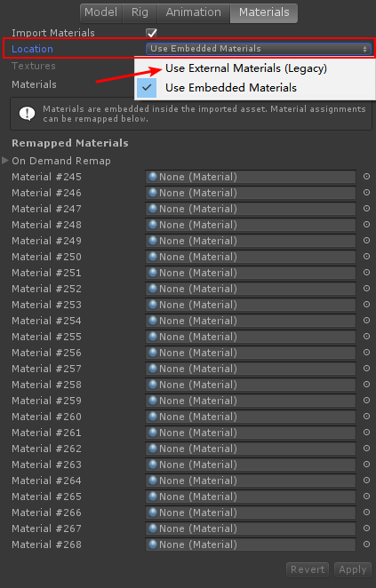Expand the On Demand Remap foldout

(5, 161)
